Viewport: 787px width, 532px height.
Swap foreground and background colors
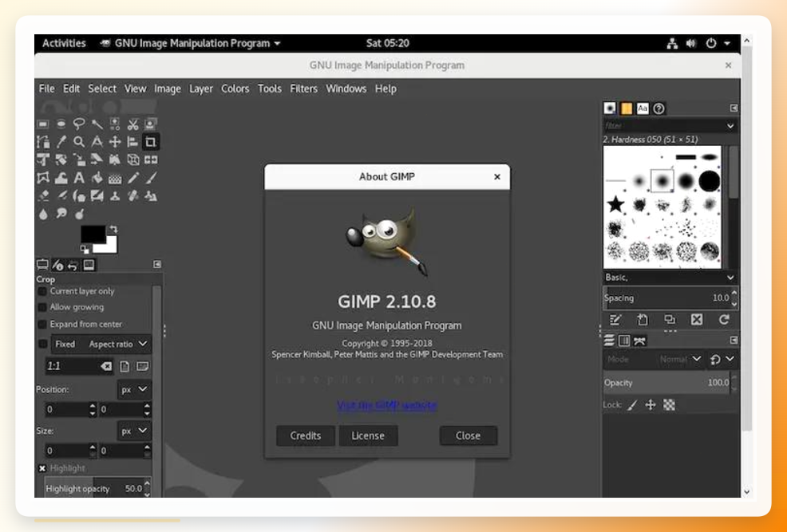(114, 229)
